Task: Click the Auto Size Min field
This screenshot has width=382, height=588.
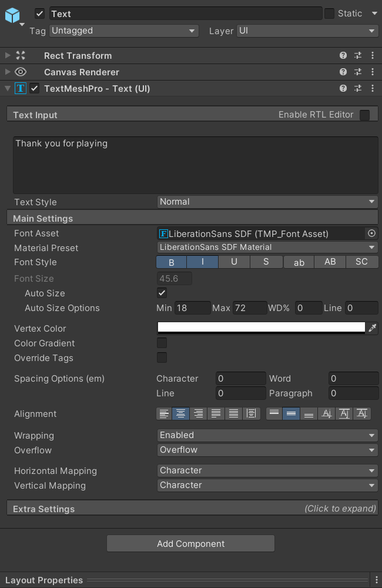Action: [x=192, y=308]
